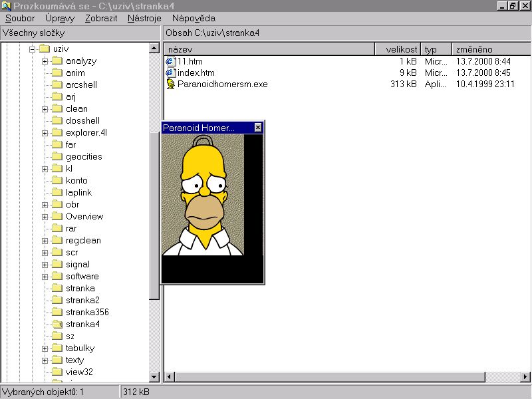Select the 11.htm file icon
Viewport: 532px width, 399px height.
point(170,61)
